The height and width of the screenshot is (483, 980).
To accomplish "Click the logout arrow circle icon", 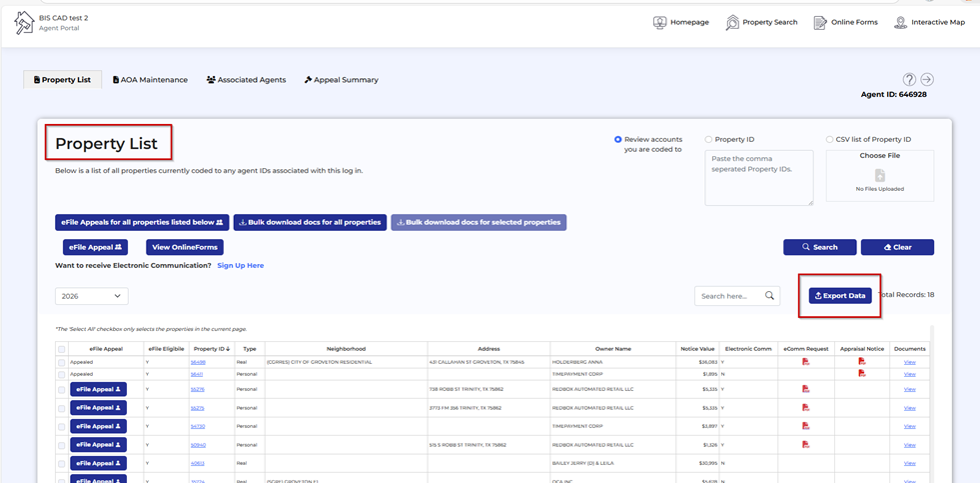I will (927, 80).
